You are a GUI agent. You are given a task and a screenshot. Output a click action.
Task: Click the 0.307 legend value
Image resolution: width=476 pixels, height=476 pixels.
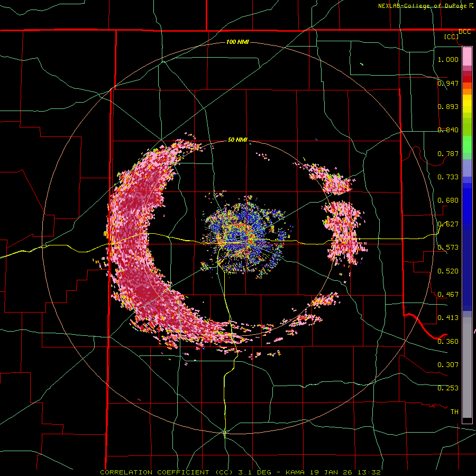(448, 364)
